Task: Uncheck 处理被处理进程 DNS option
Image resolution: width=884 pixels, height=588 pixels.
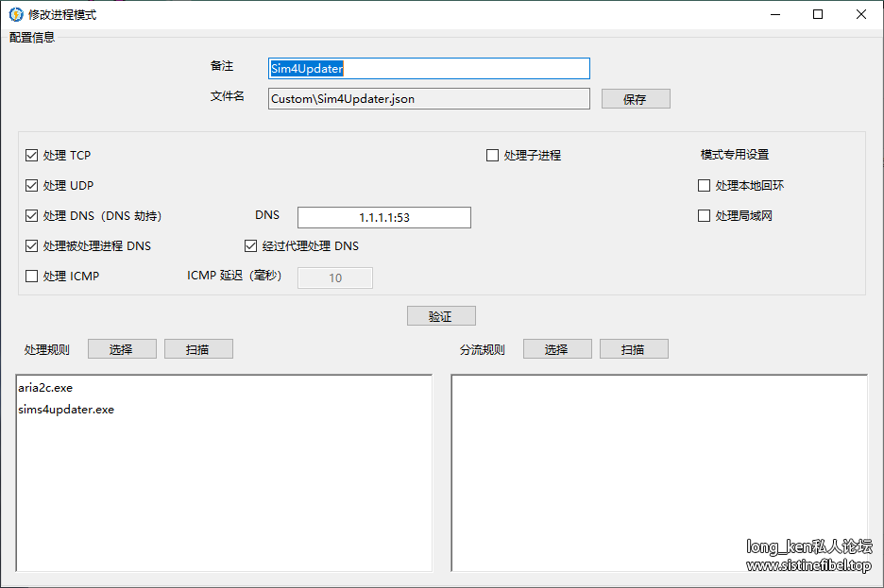Action: pyautogui.click(x=32, y=246)
